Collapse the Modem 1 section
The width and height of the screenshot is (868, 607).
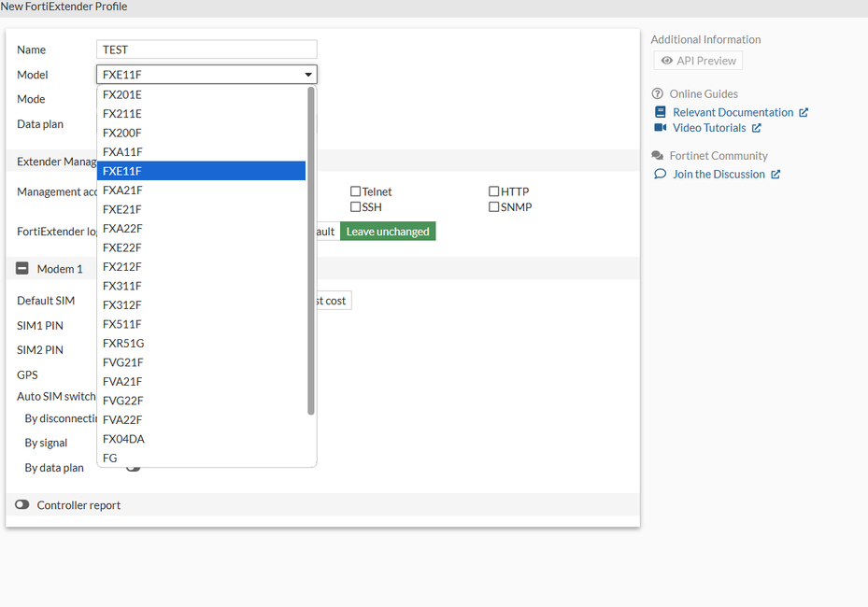[22, 268]
